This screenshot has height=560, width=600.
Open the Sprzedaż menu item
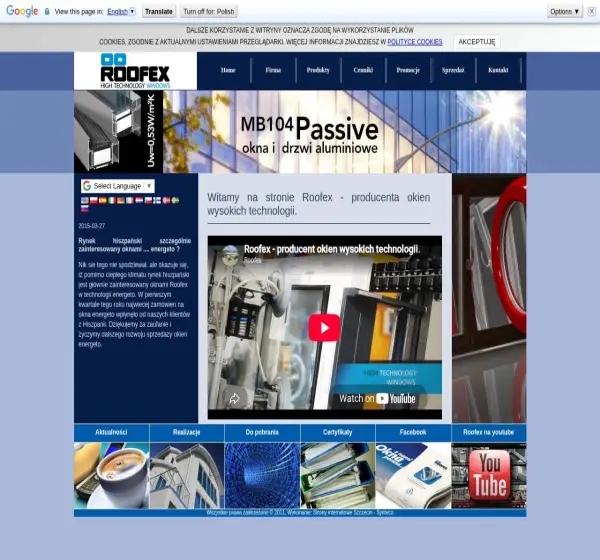click(x=453, y=70)
